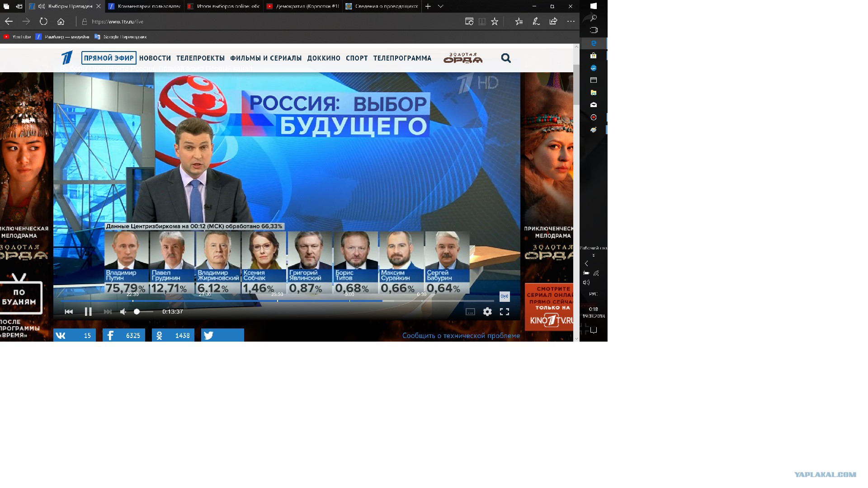Click the Kino1TV.ru ad banner
This screenshot has width=868, height=488.
pyautogui.click(x=549, y=307)
